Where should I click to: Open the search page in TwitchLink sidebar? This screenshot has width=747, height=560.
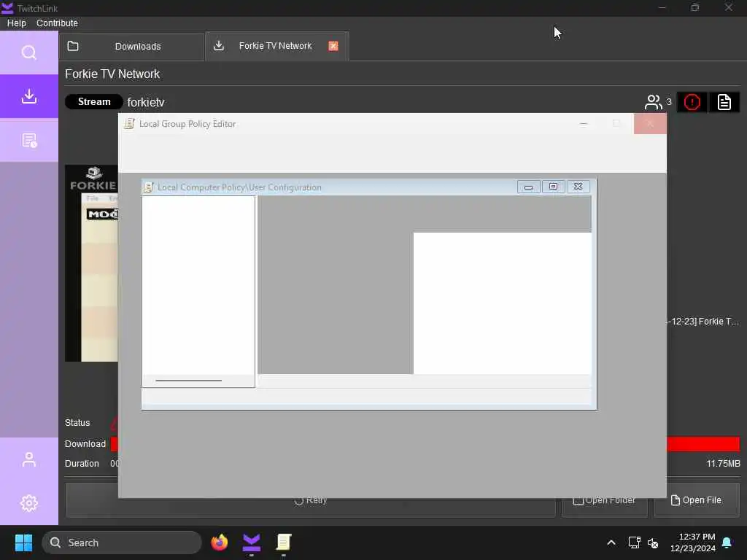(29, 52)
